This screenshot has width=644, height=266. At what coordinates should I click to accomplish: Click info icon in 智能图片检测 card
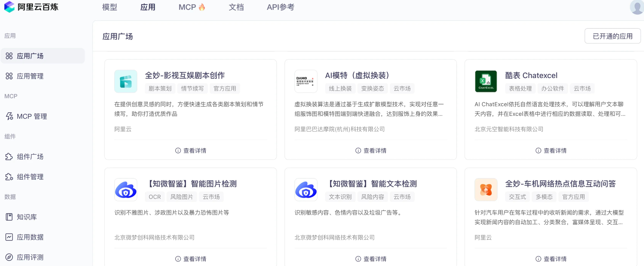tap(178, 259)
